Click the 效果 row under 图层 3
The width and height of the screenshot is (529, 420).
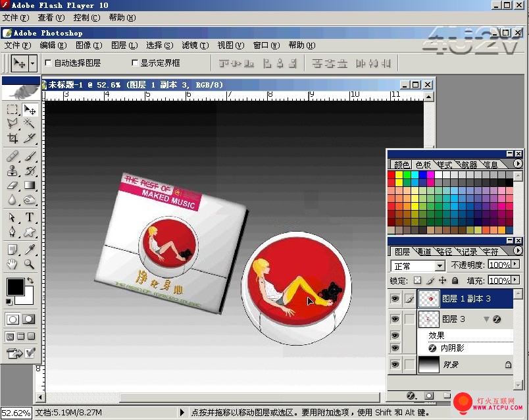pos(465,335)
